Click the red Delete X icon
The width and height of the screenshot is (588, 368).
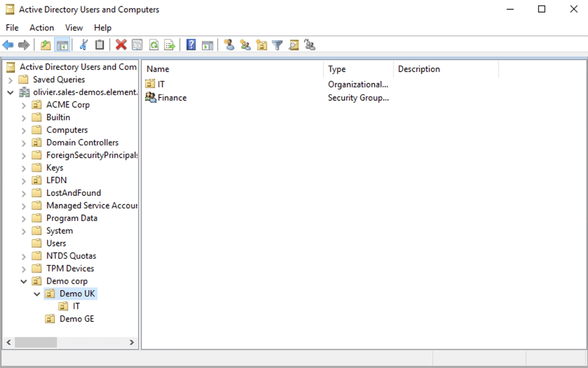point(121,45)
